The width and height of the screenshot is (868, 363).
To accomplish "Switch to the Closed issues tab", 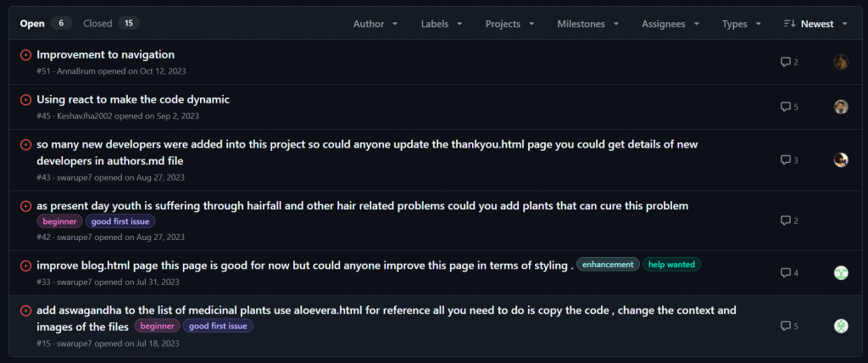I will pos(111,23).
